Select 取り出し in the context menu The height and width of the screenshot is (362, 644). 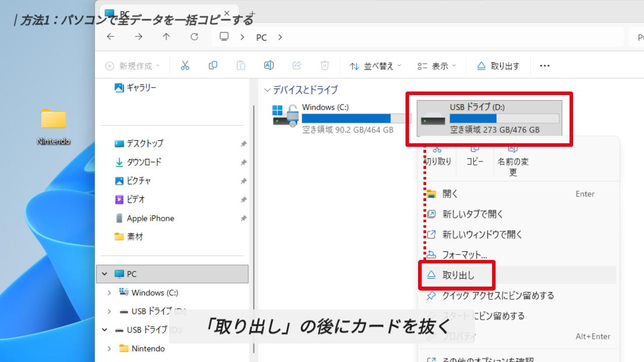point(458,275)
